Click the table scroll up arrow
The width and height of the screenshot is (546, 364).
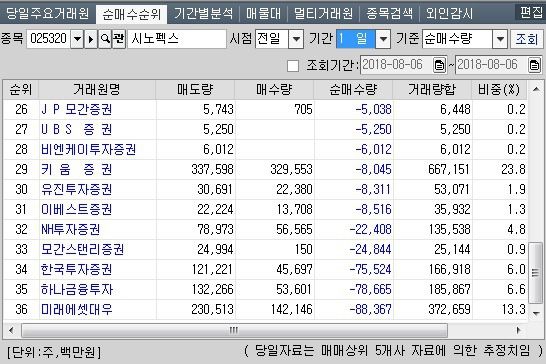pos(536,90)
